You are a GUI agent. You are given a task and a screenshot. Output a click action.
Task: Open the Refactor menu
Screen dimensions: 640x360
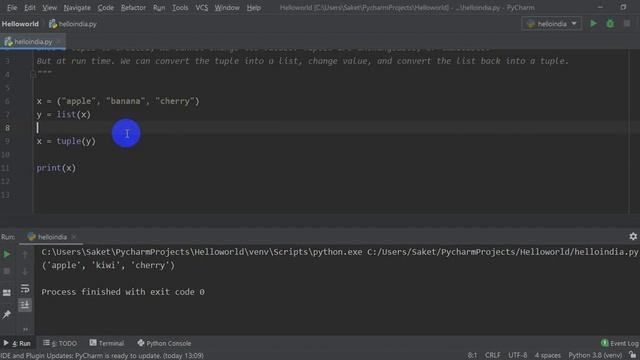point(133,8)
